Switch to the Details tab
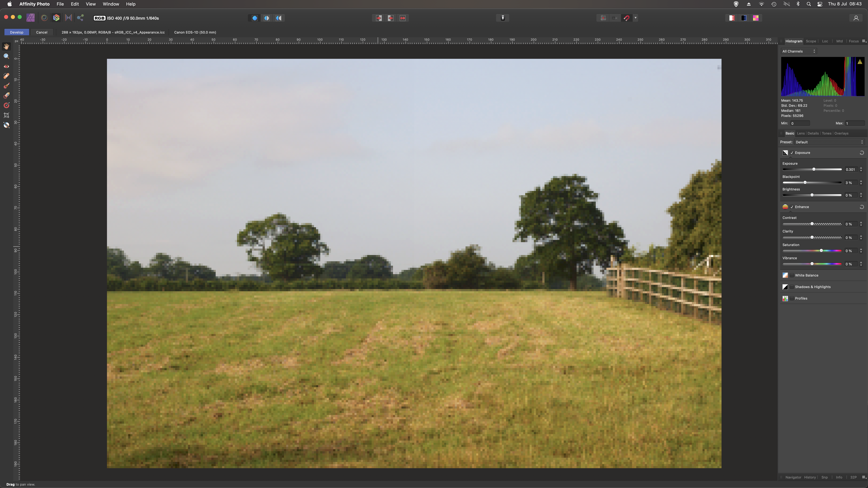The width and height of the screenshot is (868, 488). 813,133
